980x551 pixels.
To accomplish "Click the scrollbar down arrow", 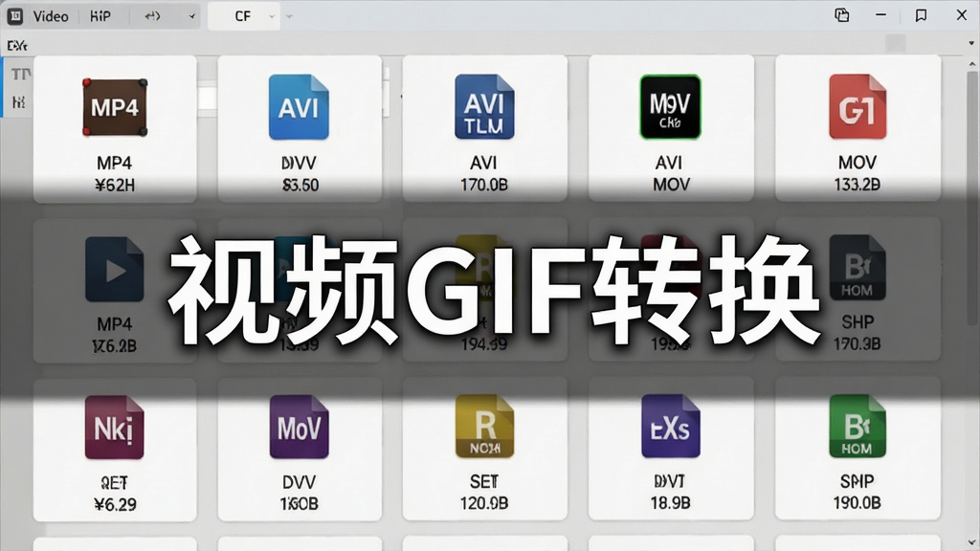I will click(x=972, y=542).
